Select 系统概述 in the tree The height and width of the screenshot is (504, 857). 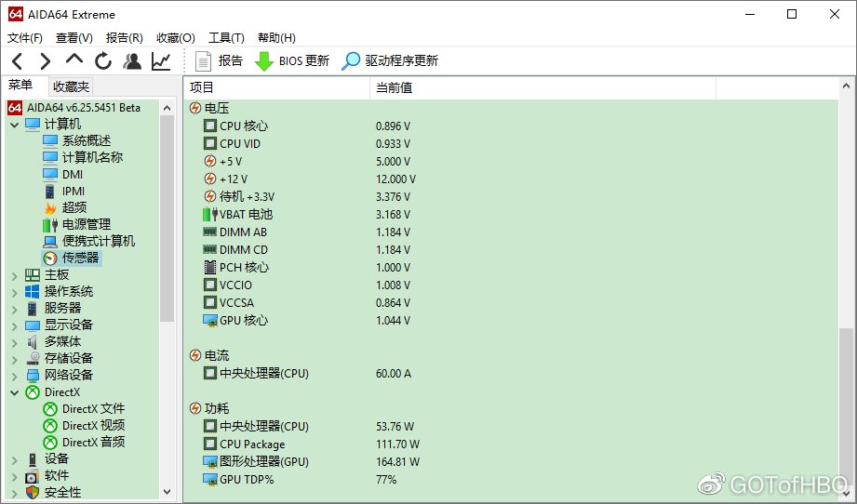pyautogui.click(x=87, y=141)
